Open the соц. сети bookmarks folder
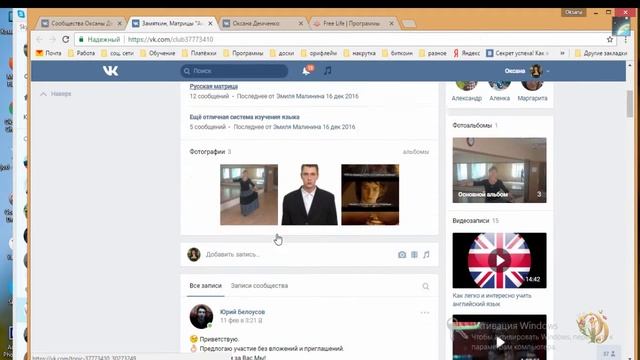The height and width of the screenshot is (360, 640). point(117,53)
